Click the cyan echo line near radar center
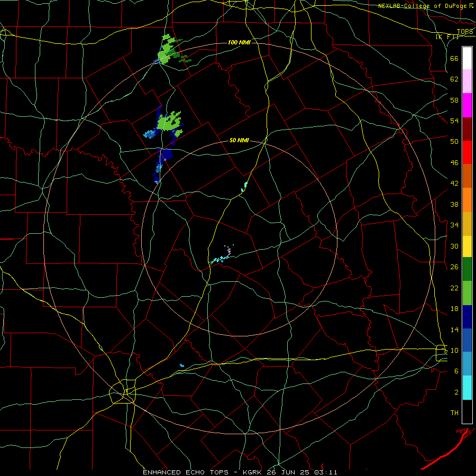The height and width of the screenshot is (476, 476). coord(220,259)
